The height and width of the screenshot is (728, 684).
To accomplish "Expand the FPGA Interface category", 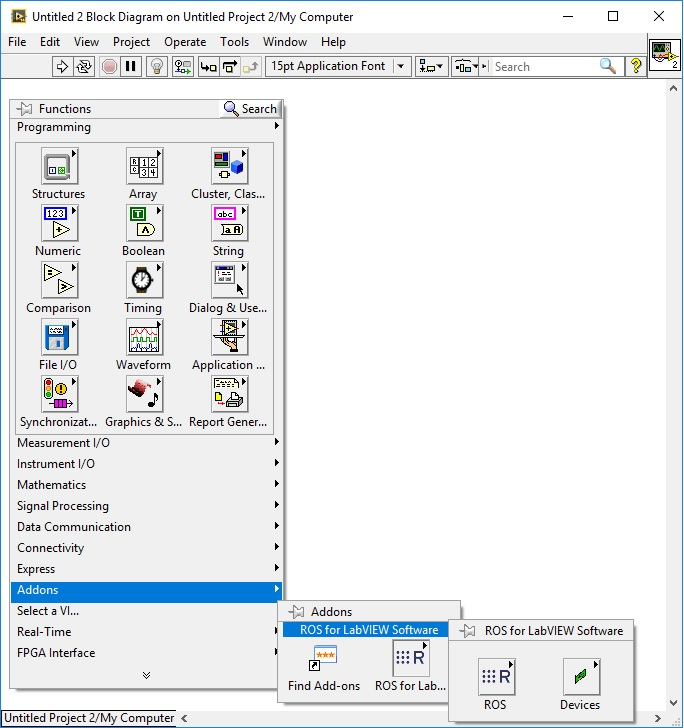I will 146,652.
